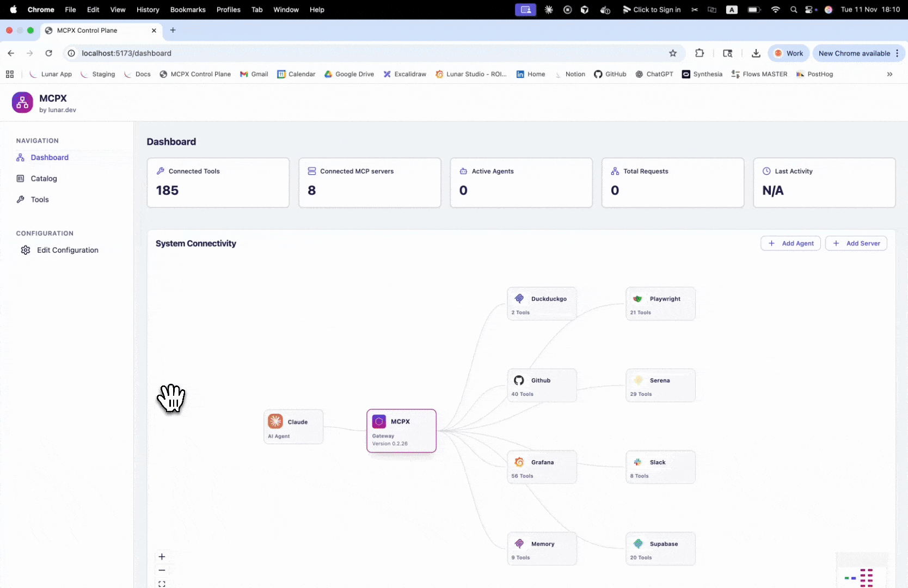Open the Profiles menu in menu bar
The width and height of the screenshot is (908, 588).
point(228,10)
